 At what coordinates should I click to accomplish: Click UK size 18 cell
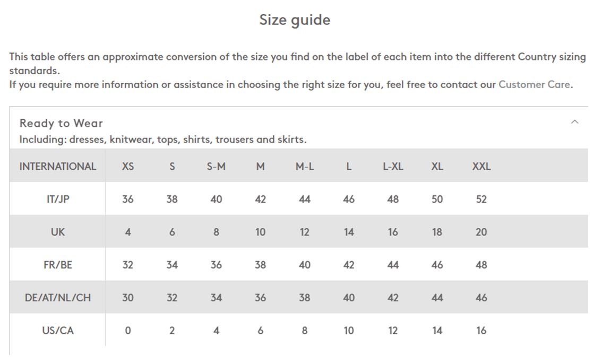(437, 232)
